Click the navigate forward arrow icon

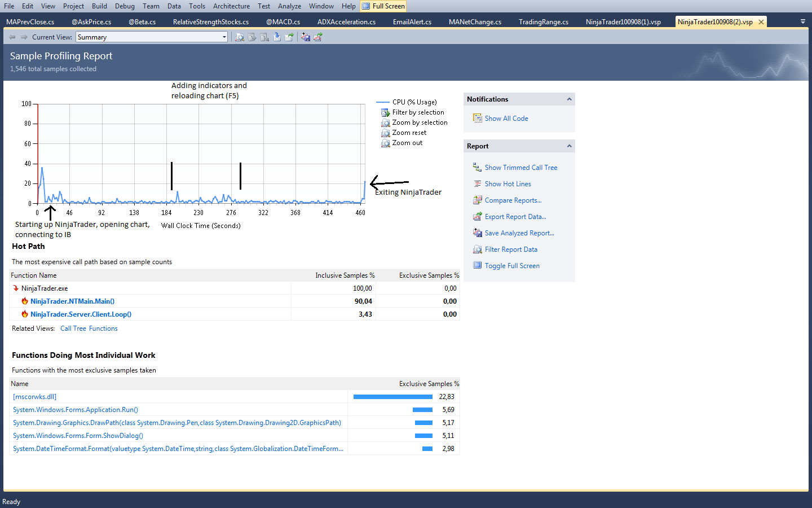pyautogui.click(x=24, y=37)
